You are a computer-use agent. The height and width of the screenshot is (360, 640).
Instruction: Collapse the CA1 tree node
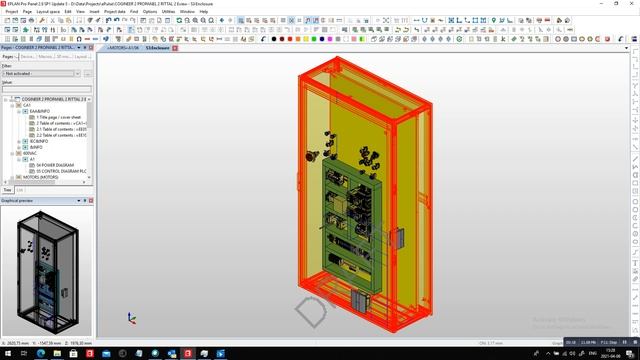12,105
